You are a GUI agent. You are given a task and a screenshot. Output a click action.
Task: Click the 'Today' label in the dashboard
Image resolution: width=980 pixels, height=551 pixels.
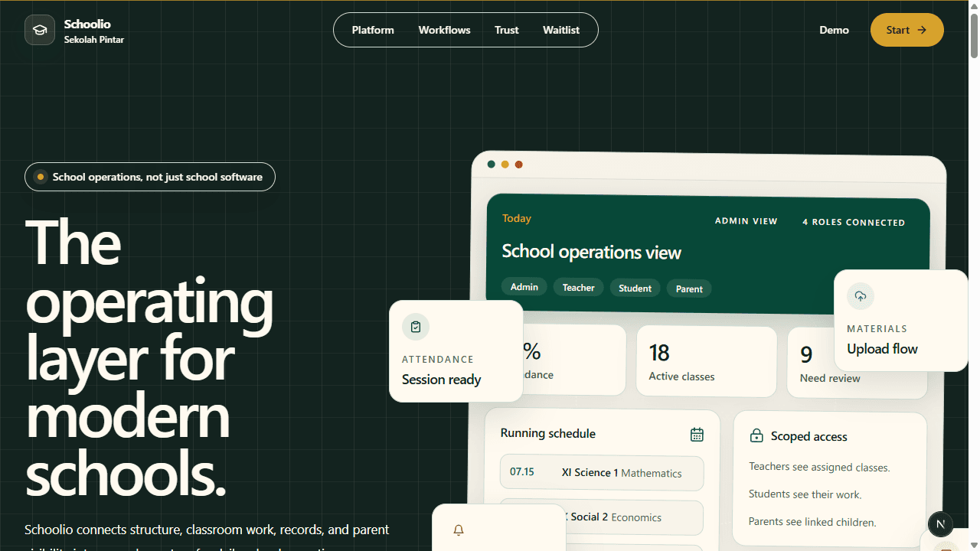pyautogui.click(x=517, y=218)
